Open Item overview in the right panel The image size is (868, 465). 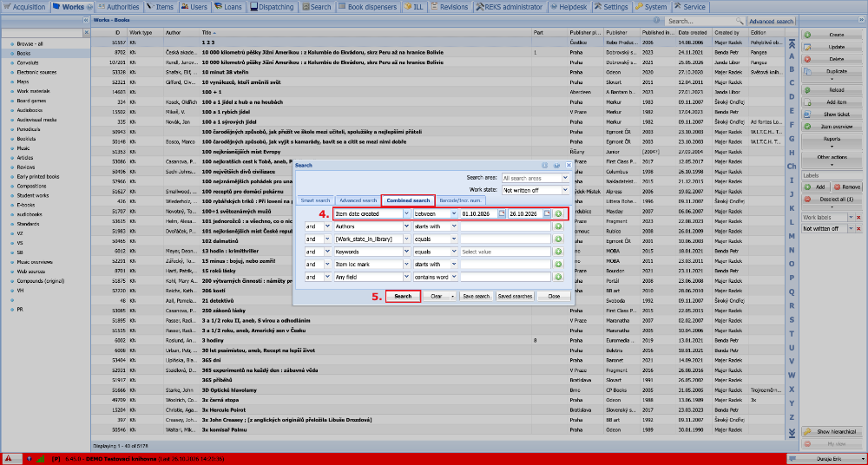[832, 127]
